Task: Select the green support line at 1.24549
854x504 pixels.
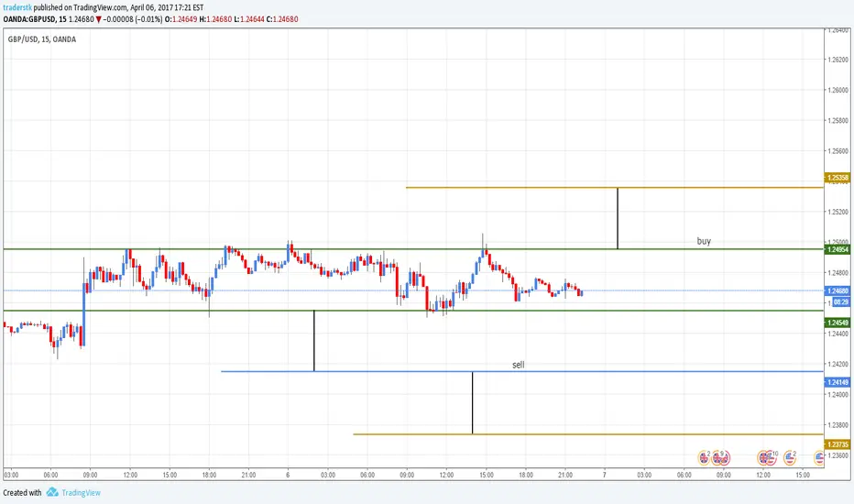Action: click(413, 311)
